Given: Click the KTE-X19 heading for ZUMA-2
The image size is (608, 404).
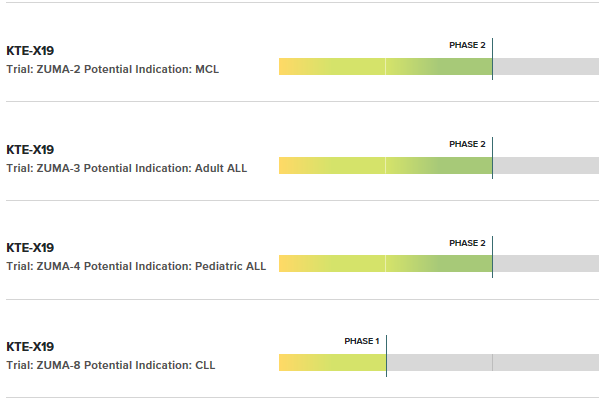Looking at the screenshot, I should point(30,51).
